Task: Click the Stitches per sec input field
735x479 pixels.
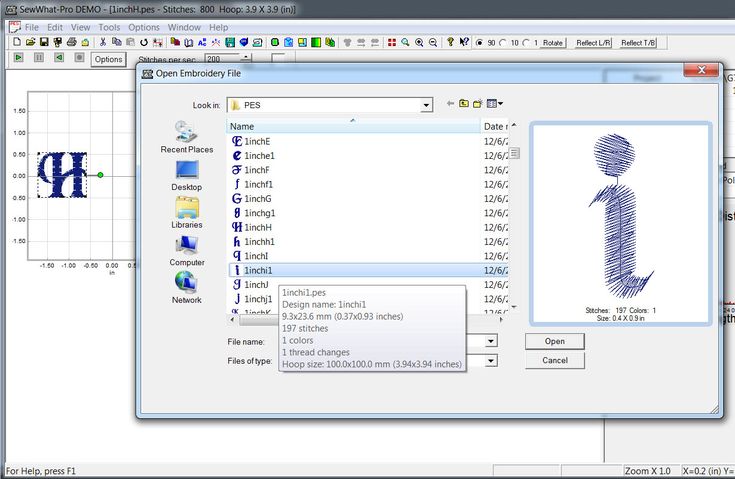Action: (223, 59)
